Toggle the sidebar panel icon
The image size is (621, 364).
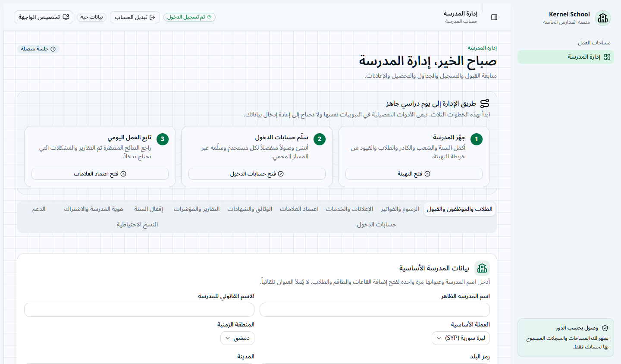(x=494, y=17)
